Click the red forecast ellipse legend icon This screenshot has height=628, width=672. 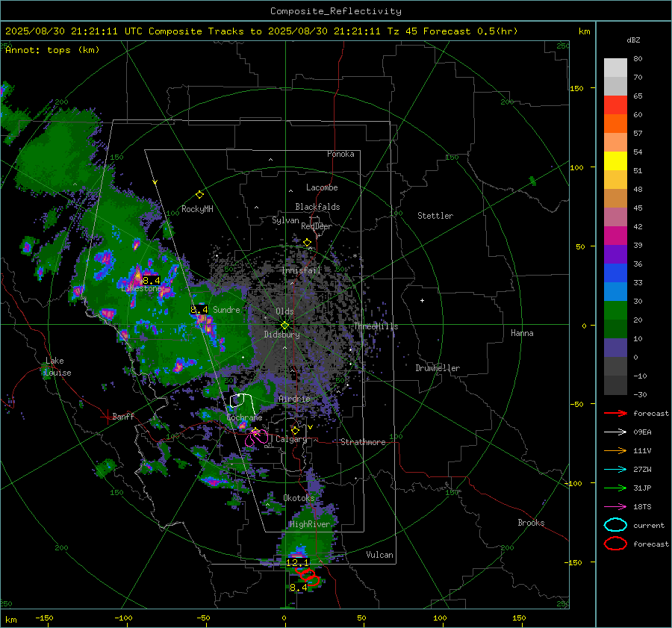(x=615, y=544)
